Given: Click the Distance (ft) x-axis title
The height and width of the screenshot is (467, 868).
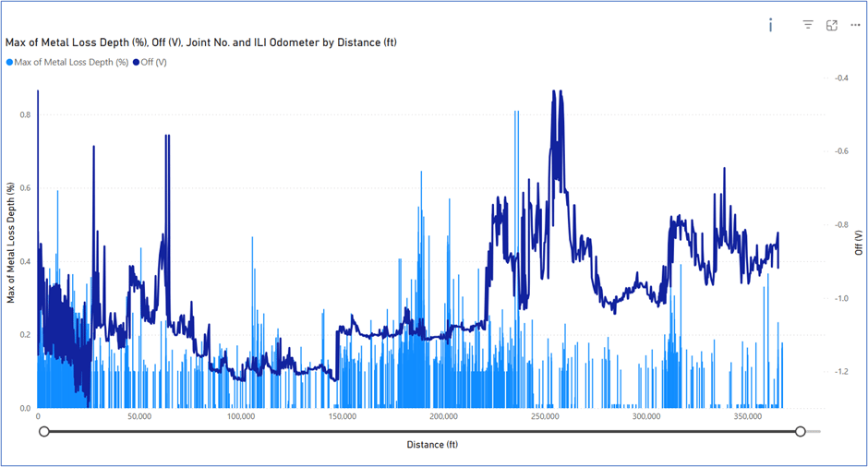Looking at the screenshot, I should tap(432, 445).
